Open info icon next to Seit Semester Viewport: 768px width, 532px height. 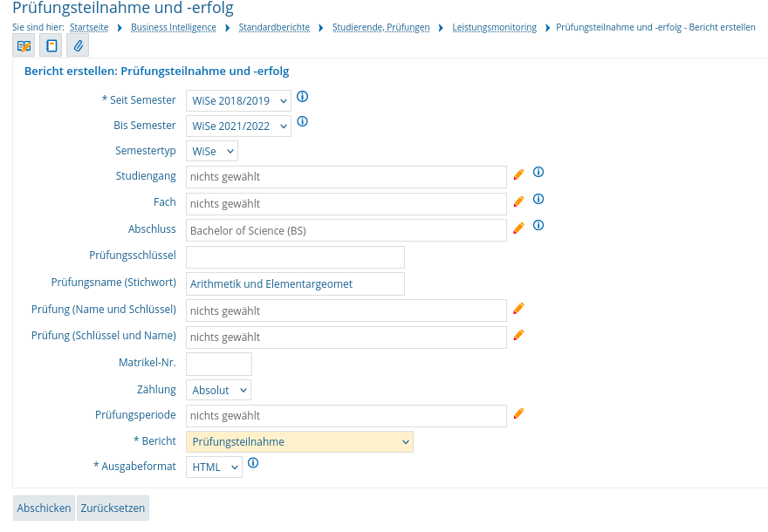coord(303,97)
